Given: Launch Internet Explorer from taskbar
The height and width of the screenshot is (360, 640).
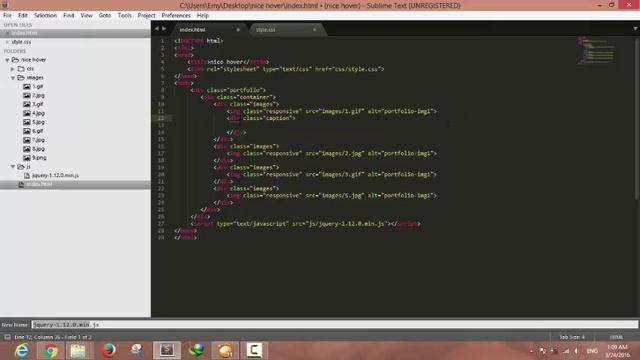Looking at the screenshot, I should click(x=21, y=351).
